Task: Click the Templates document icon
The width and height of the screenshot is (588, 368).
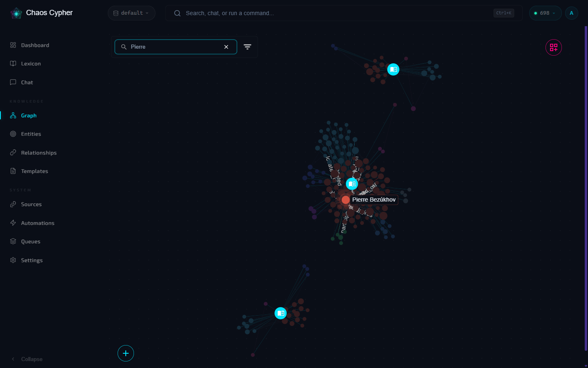Action: 13,171
